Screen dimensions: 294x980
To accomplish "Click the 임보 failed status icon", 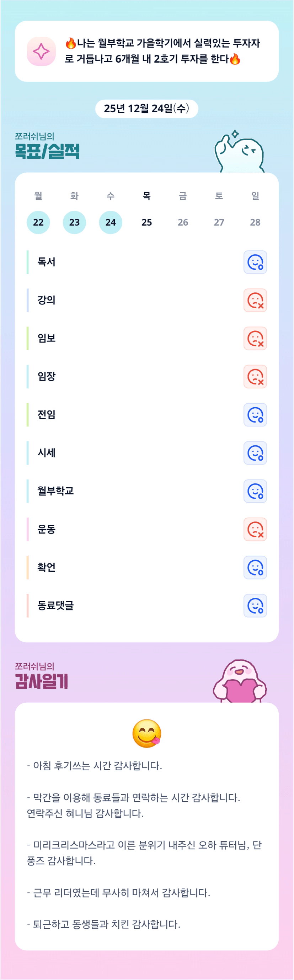I will coord(255,338).
